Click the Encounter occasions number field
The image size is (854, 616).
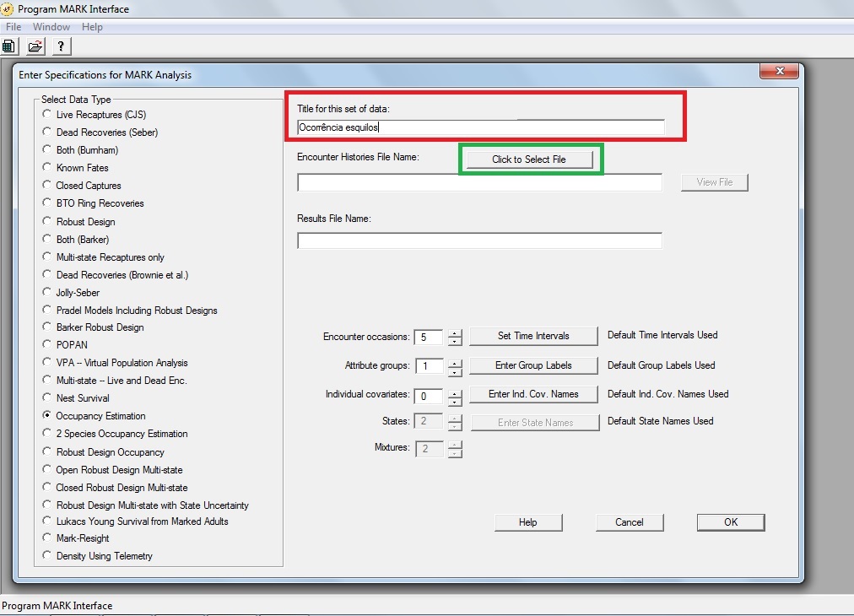(429, 337)
